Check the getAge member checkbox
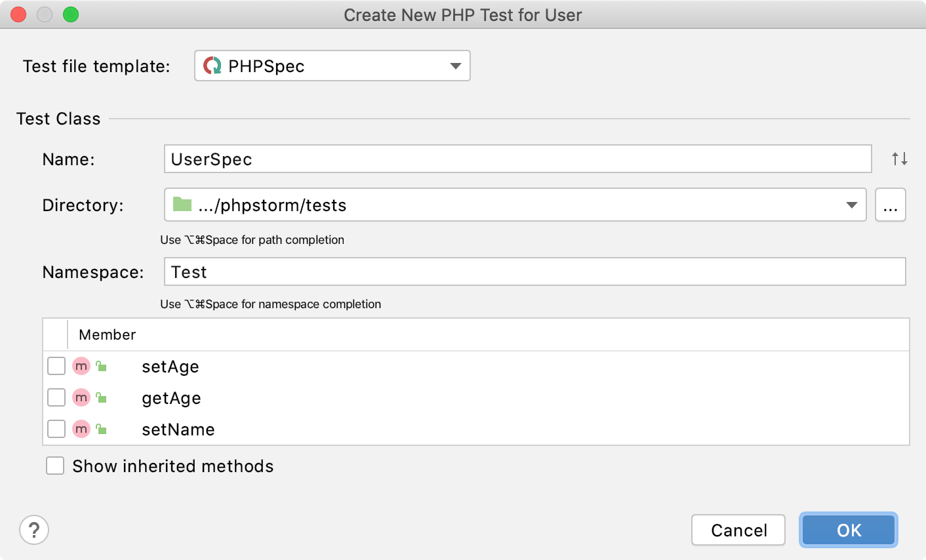This screenshot has height=560, width=926. (56, 397)
